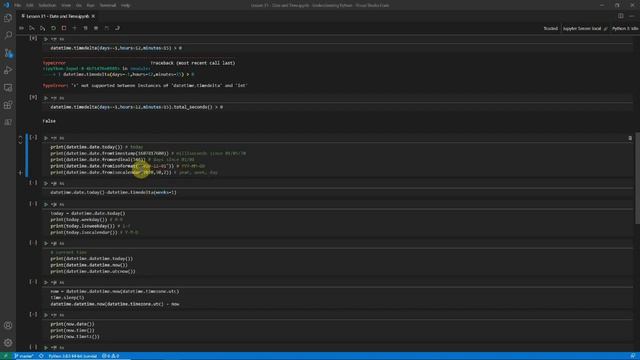
Task: Run by line in the today.weekday() cell
Action: (x=53, y=204)
